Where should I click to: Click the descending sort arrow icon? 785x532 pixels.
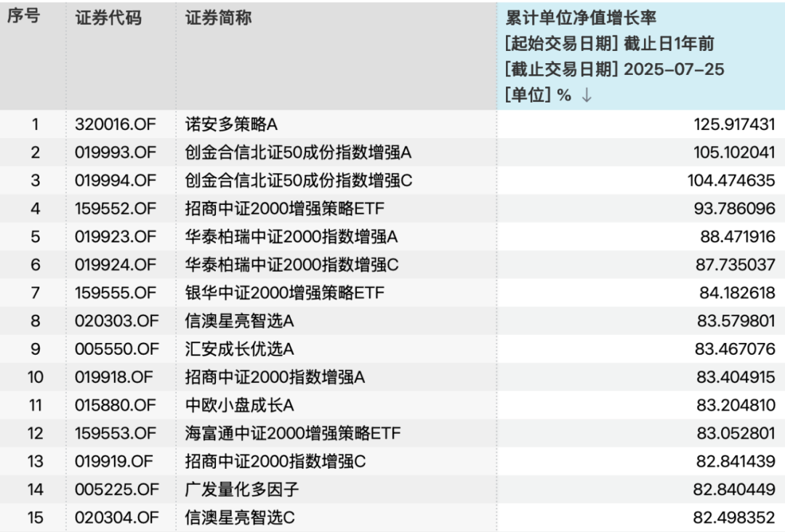[587, 96]
